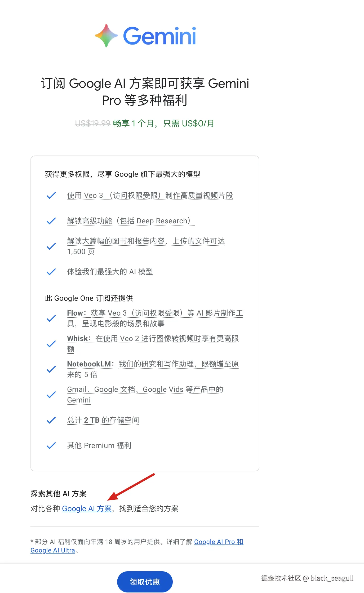Viewport: 364px width, 593px height.
Task: Click the NotebookLM feature description
Action: (x=153, y=369)
